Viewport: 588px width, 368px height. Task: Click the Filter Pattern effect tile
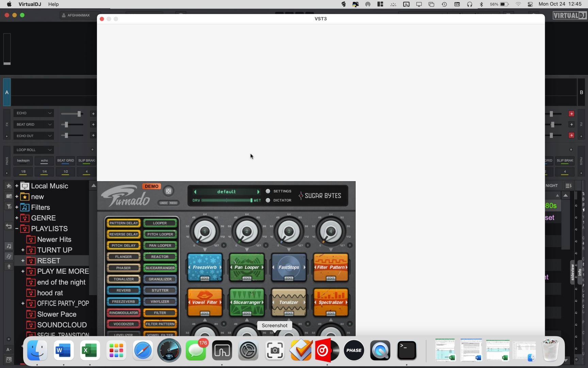click(x=331, y=267)
